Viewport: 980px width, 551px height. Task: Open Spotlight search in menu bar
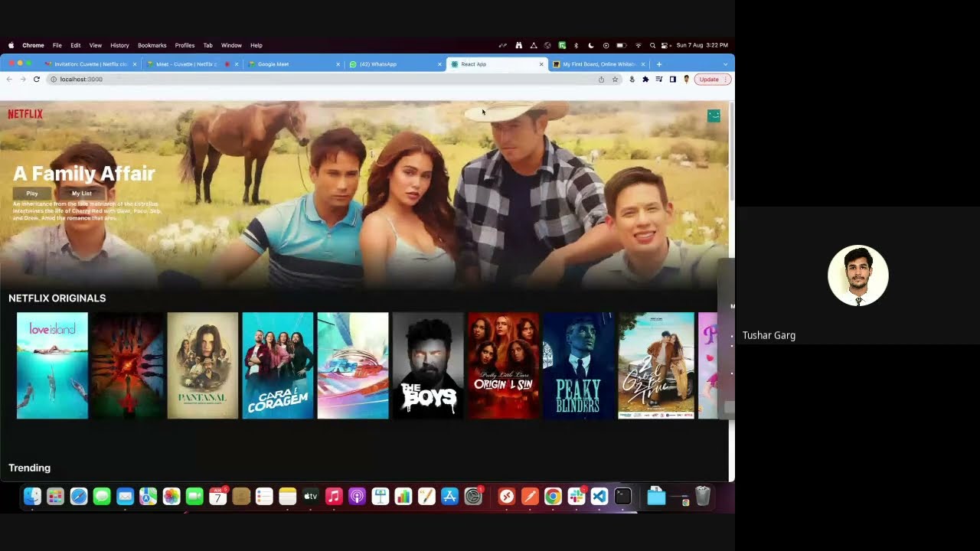click(652, 45)
